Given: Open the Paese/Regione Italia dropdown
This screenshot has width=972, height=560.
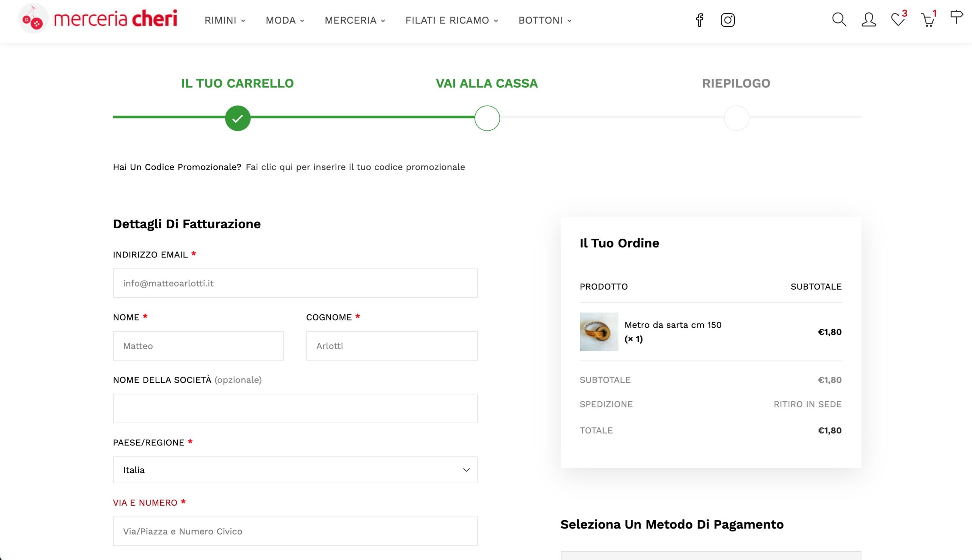Looking at the screenshot, I should tap(295, 470).
